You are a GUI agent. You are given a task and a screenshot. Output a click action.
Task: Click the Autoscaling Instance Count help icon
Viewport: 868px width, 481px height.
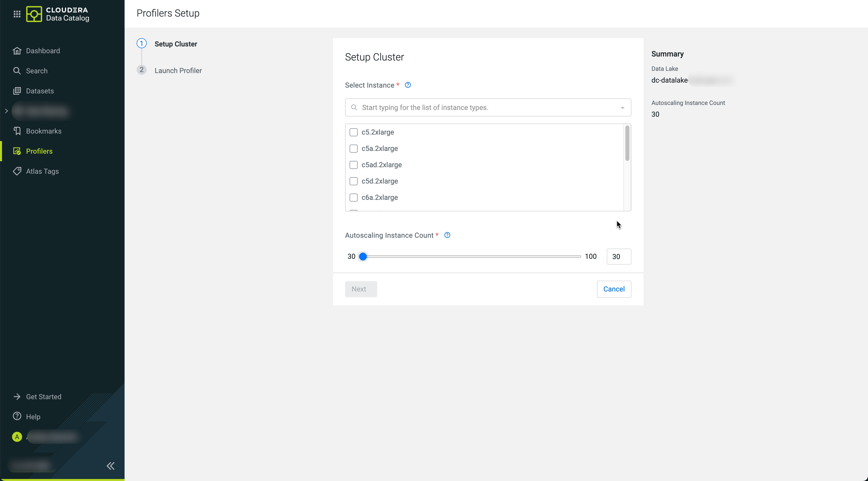[x=447, y=235]
